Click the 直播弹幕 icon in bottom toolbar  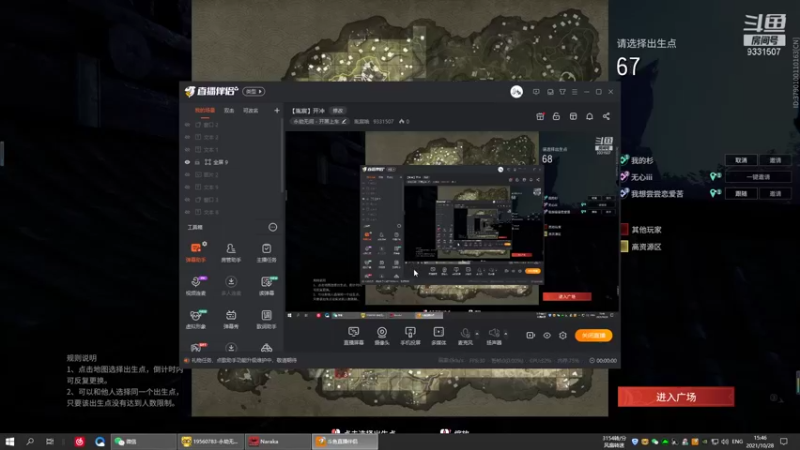[x=354, y=336]
